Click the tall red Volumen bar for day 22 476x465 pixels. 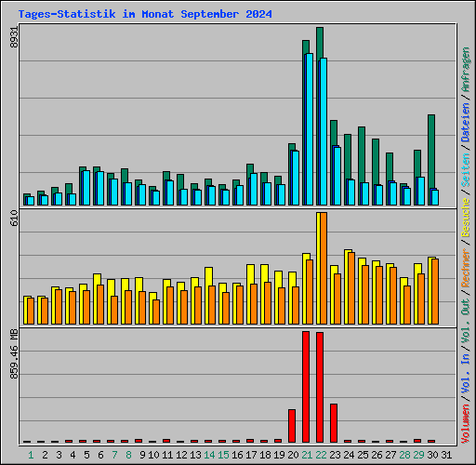320,388
